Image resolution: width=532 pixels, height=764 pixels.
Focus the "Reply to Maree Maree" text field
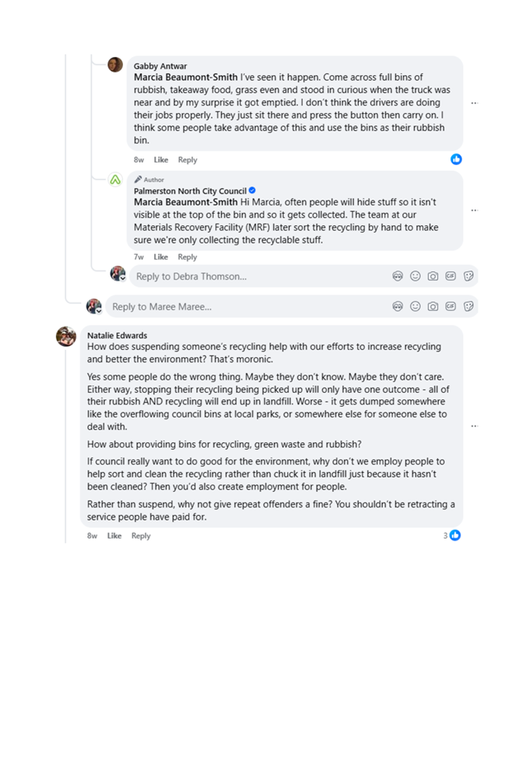(247, 307)
